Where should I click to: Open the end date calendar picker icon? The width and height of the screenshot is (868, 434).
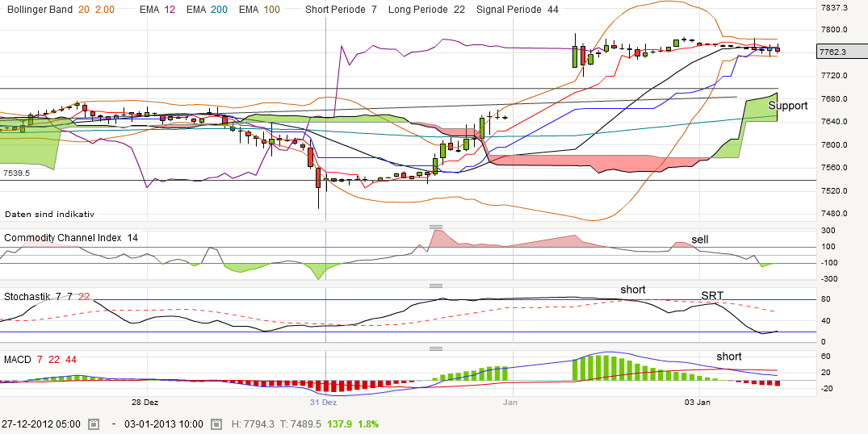[216, 424]
